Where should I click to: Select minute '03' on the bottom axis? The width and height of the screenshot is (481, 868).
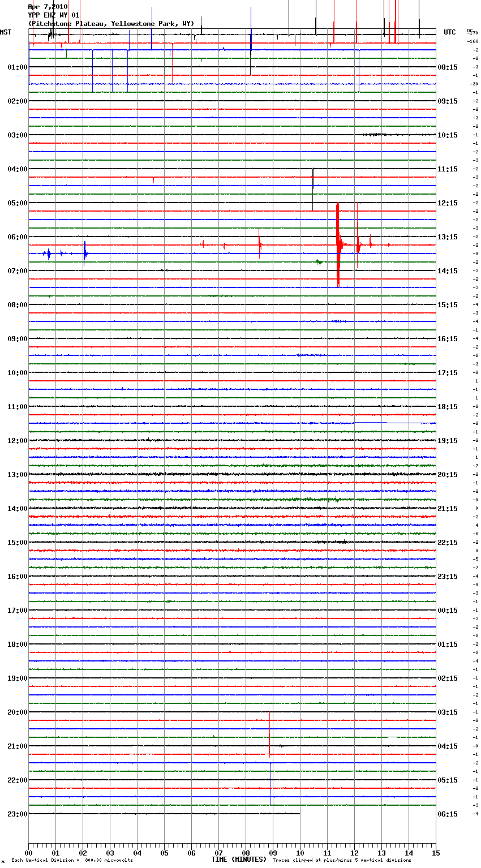[110, 853]
